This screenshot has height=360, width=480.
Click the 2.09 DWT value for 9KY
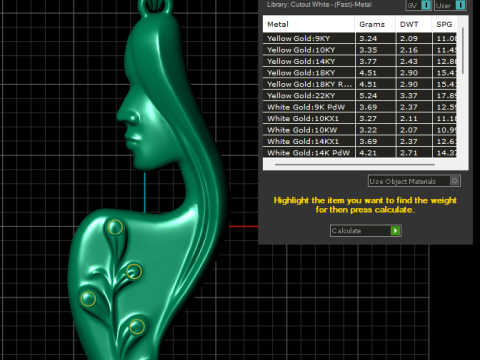click(x=409, y=38)
